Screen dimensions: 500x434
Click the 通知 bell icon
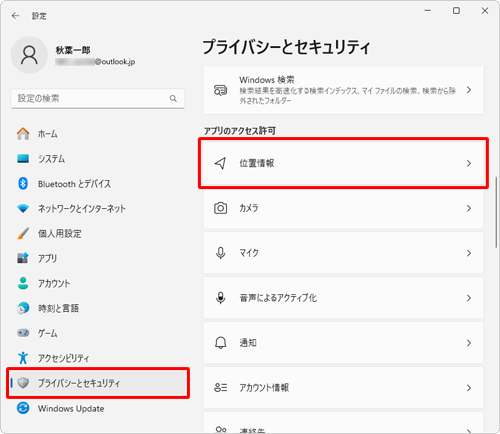click(x=220, y=343)
